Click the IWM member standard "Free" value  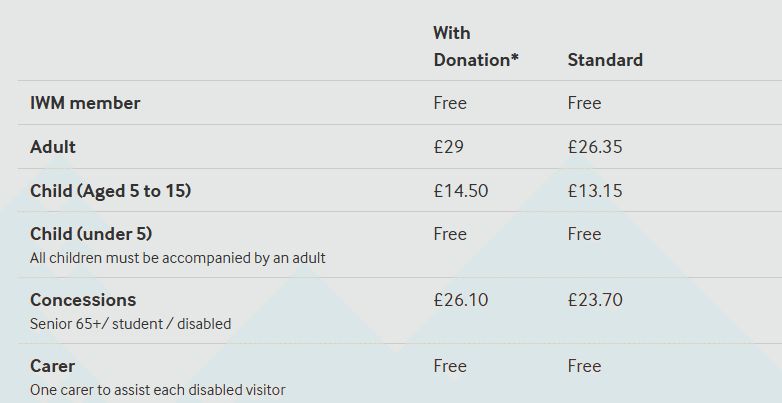point(584,103)
